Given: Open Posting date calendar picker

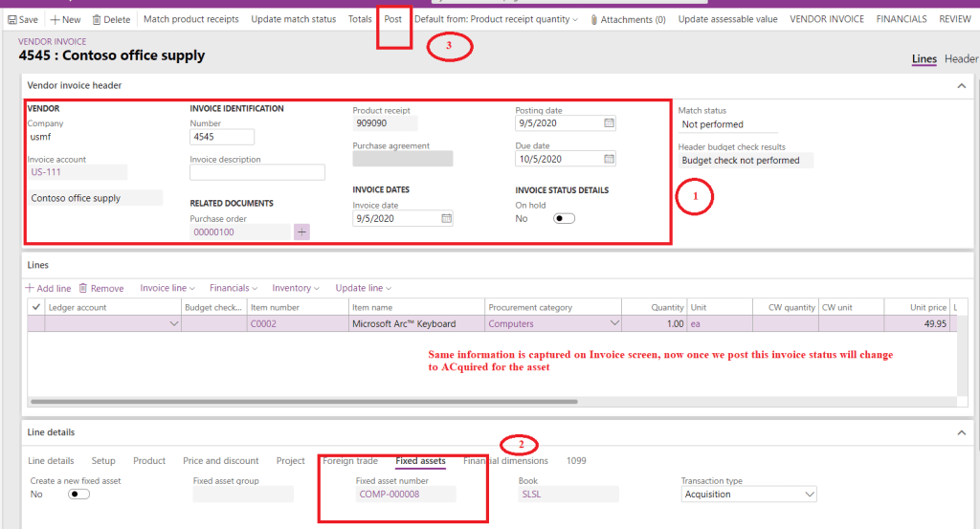Looking at the screenshot, I should tap(609, 122).
